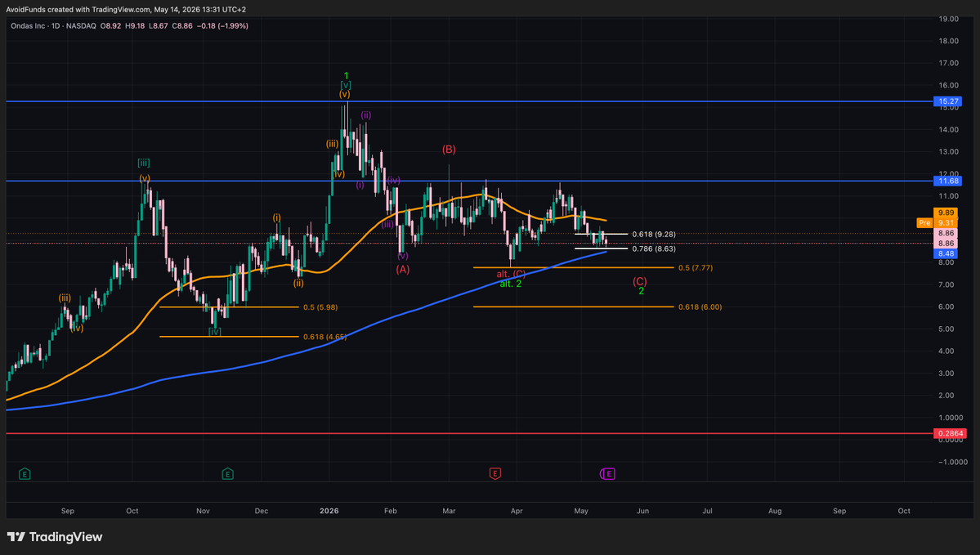Click the teal [iii] wave label
This screenshot has height=555, width=980.
(x=144, y=163)
